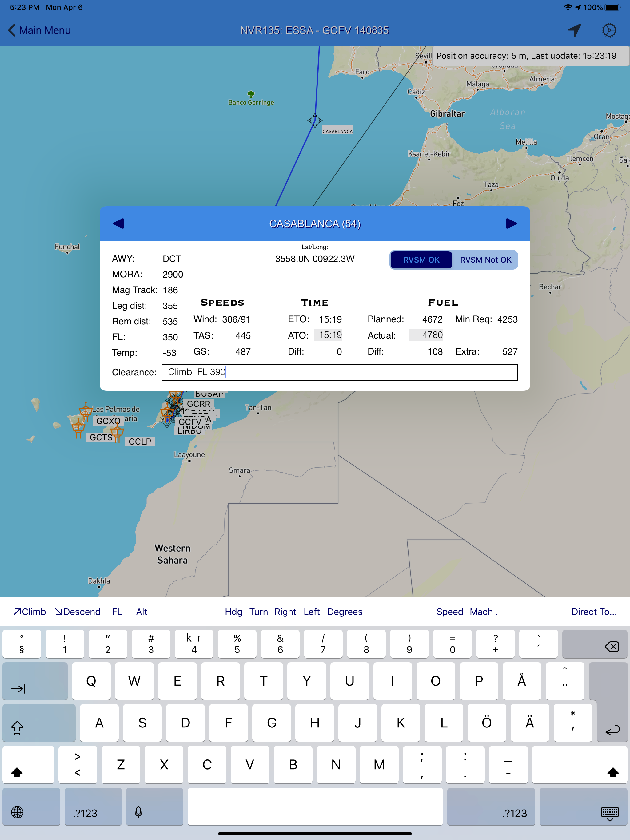Open the Direct To... shortcut
The height and width of the screenshot is (840, 630).
point(594,612)
